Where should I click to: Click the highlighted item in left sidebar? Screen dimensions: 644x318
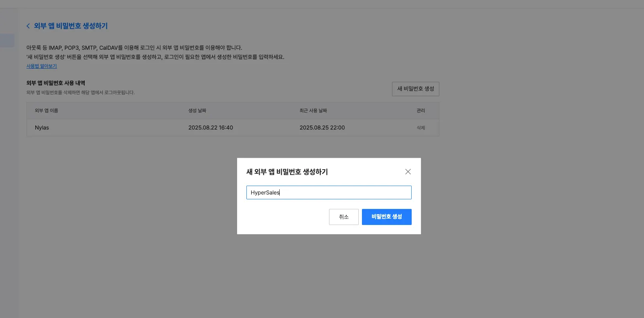click(x=7, y=41)
